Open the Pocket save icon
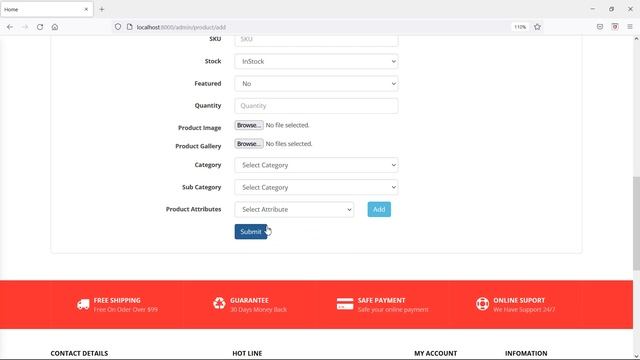640x360 pixels. (600, 27)
